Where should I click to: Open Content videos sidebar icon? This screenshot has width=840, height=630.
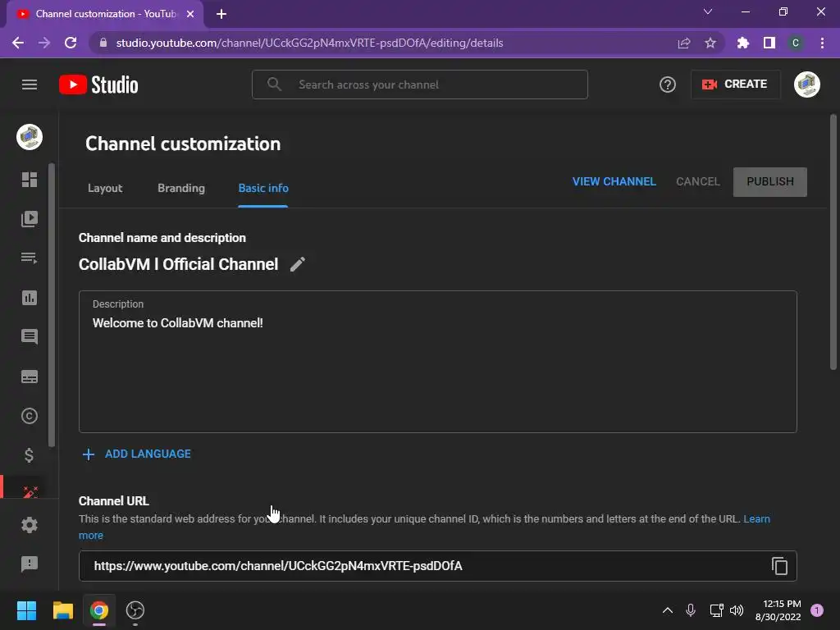click(30, 218)
